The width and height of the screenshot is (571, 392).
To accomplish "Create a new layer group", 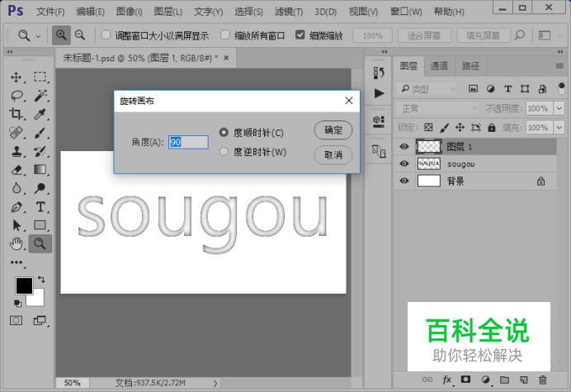I will coord(504,380).
